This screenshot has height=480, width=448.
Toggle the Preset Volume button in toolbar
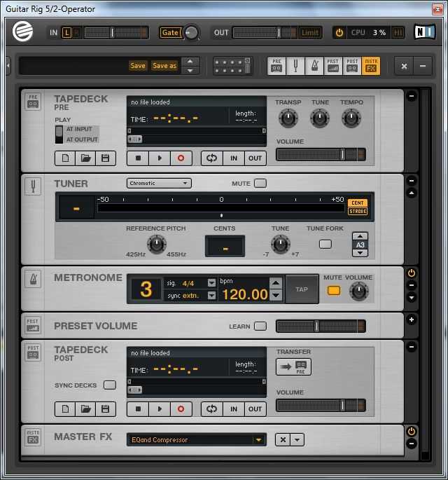333,65
